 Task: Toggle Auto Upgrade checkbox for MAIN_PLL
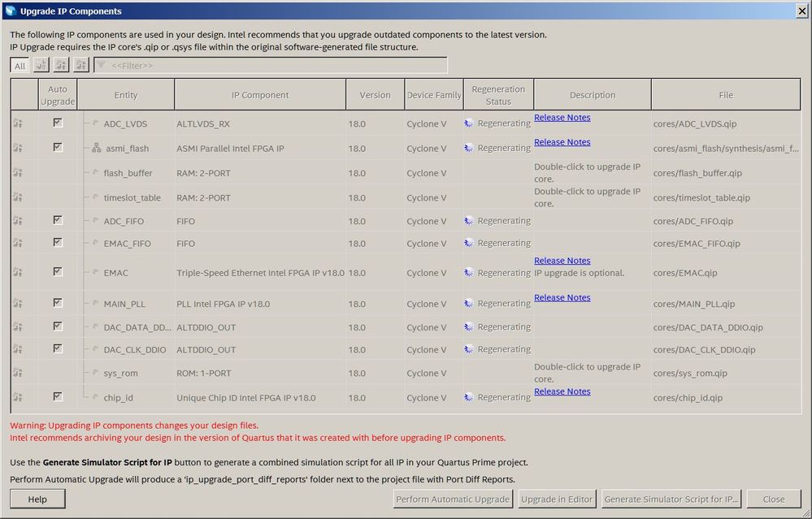click(x=58, y=303)
